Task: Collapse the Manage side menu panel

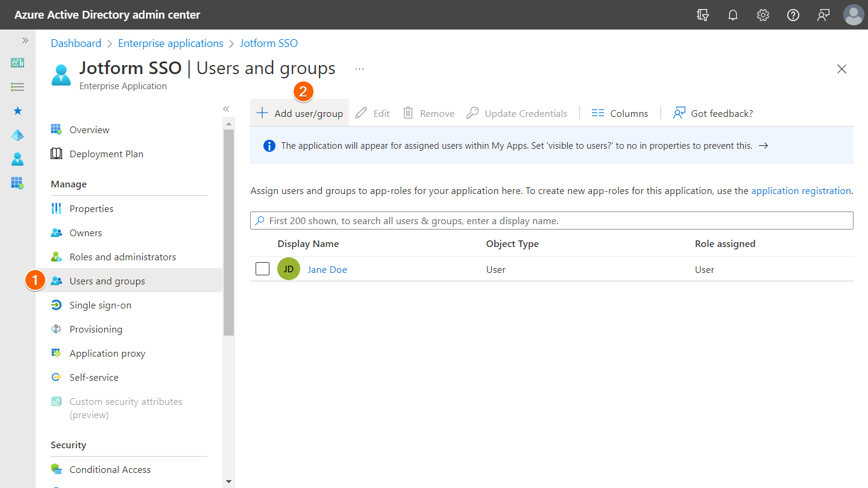Action: click(x=226, y=109)
